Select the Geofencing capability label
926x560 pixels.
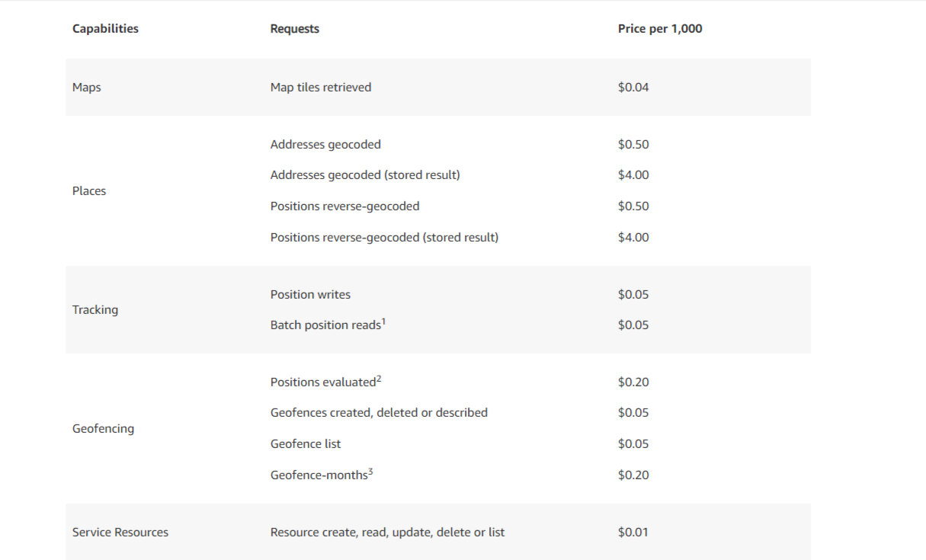103,429
